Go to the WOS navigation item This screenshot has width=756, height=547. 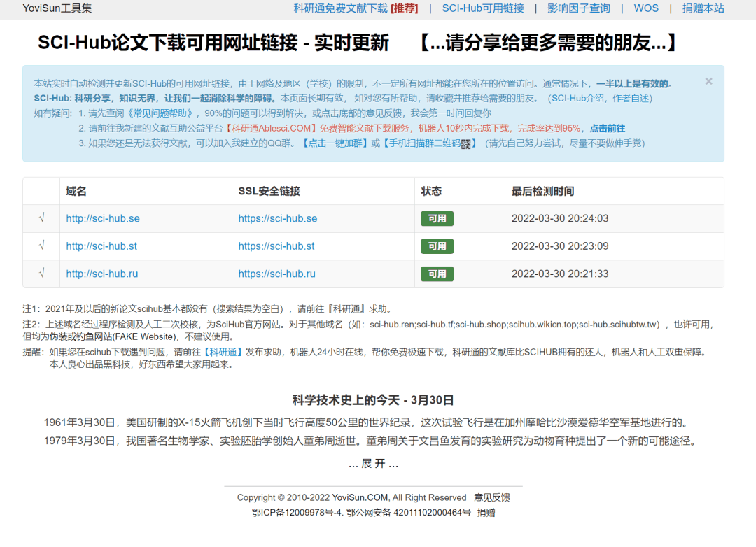pos(646,8)
